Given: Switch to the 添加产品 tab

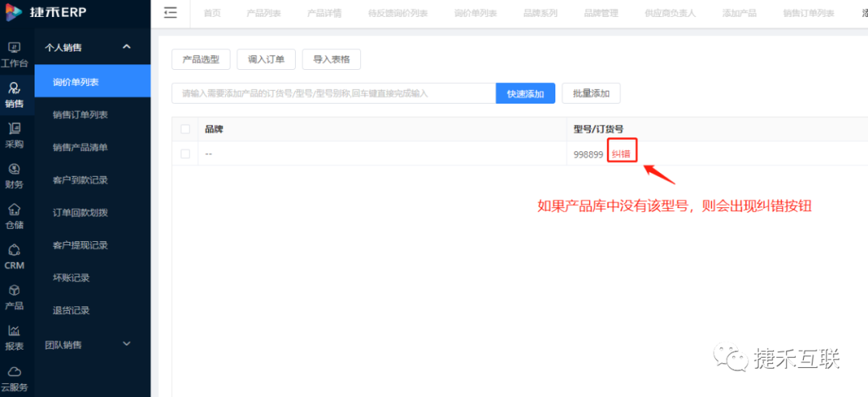Looking at the screenshot, I should (x=739, y=14).
